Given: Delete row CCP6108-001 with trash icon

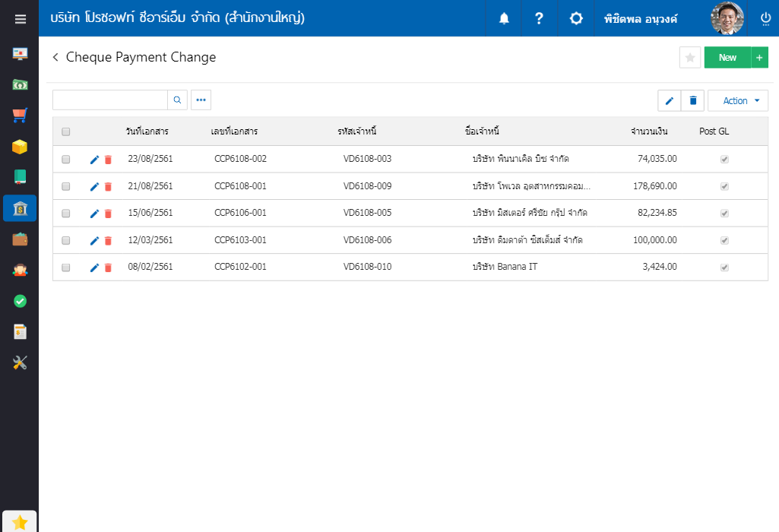Looking at the screenshot, I should pyautogui.click(x=108, y=187).
